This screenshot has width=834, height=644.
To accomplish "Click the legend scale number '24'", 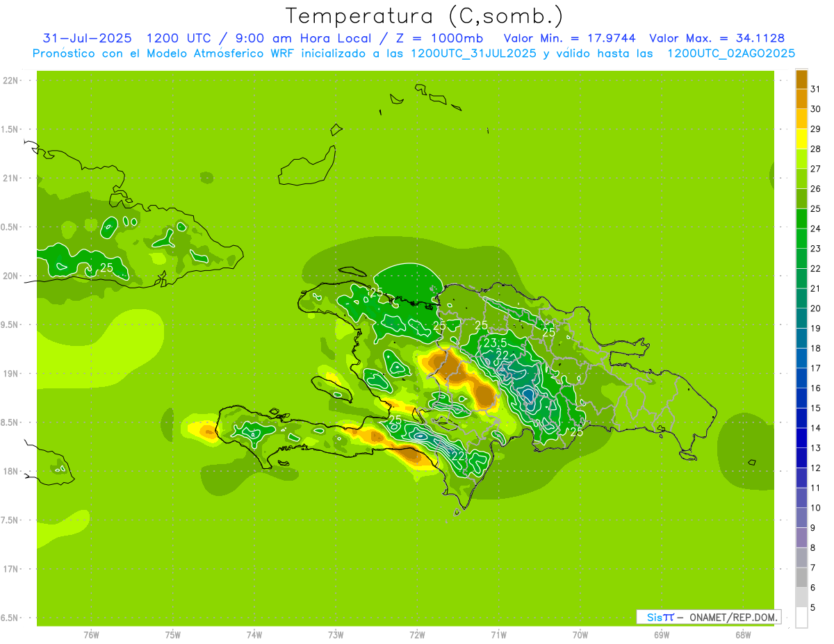I will [816, 229].
